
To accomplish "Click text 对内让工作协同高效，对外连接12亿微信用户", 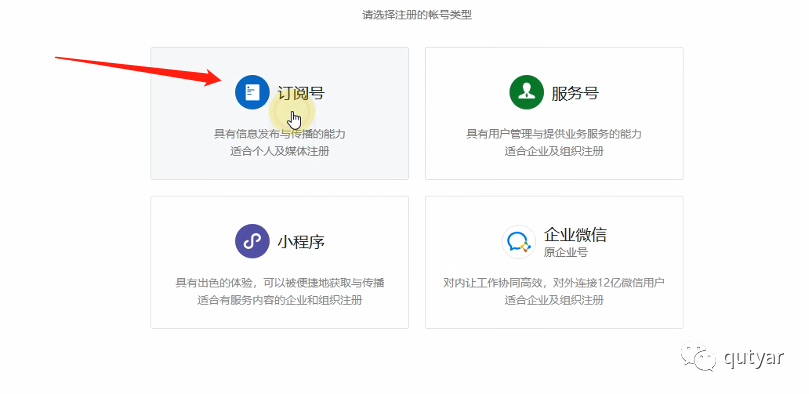I will 554,283.
